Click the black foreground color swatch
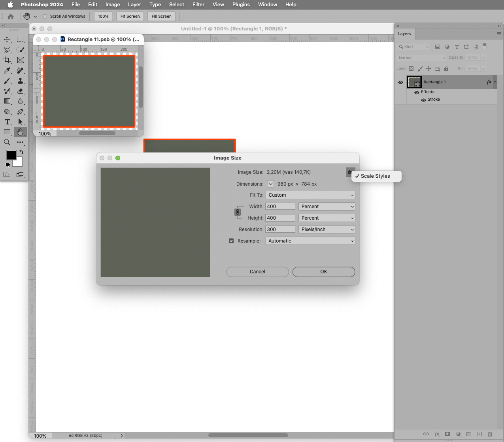504x442 pixels. [11, 155]
